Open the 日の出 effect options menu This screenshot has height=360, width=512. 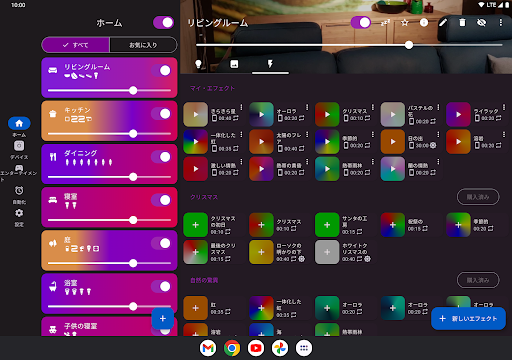438,134
